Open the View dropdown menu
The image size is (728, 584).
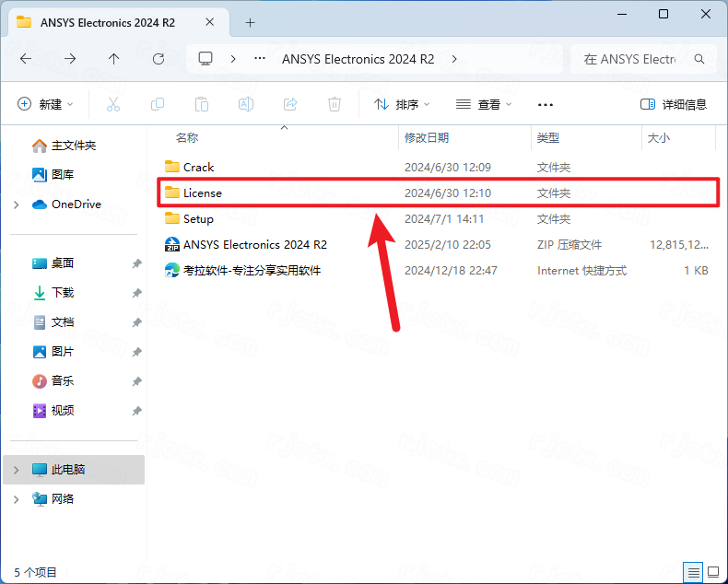click(x=484, y=105)
